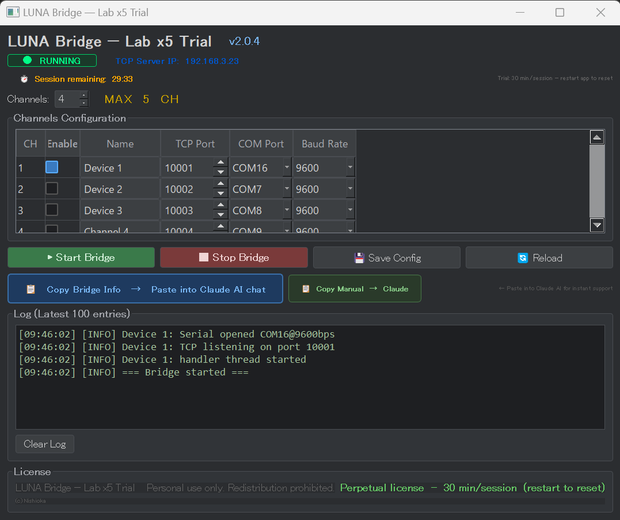The height and width of the screenshot is (520, 620).
Task: Edit the Device 2 name cell
Action: pyautogui.click(x=120, y=189)
